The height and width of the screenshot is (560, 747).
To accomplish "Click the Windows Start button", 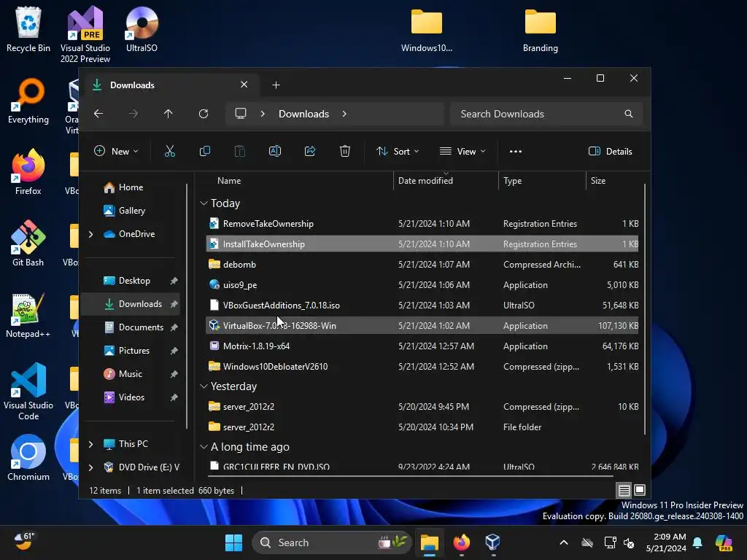I will click(x=233, y=542).
